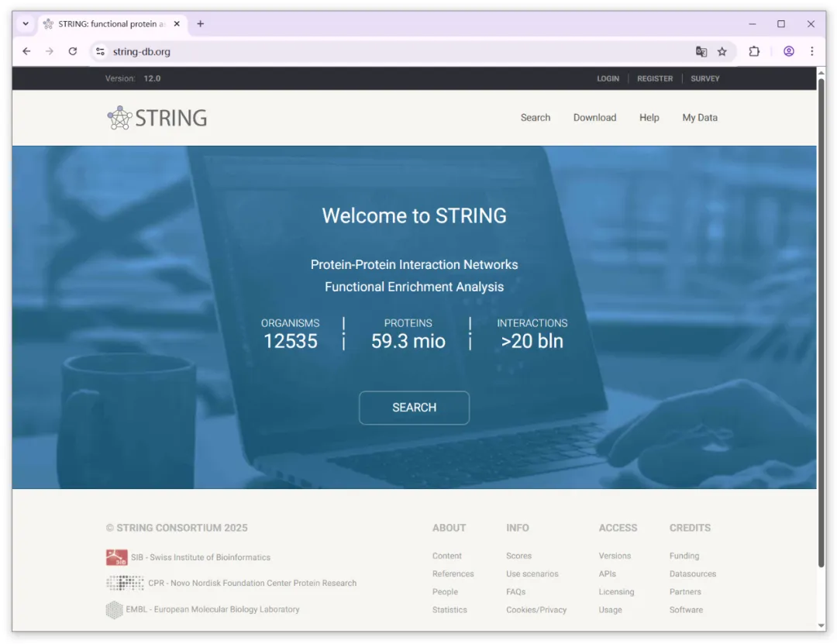Open the References footer link
Screen dimensions: 837x644
pyautogui.click(x=453, y=573)
